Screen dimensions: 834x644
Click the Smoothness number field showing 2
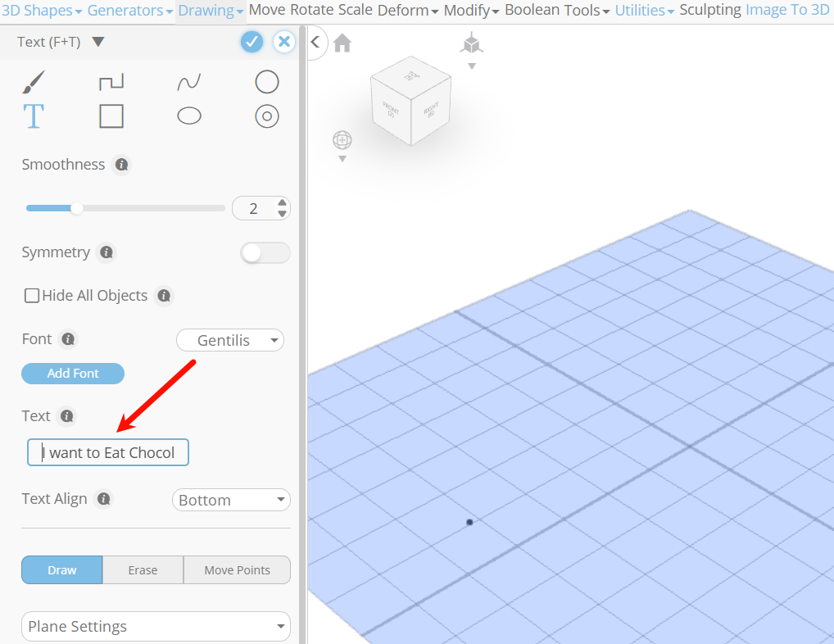(x=256, y=208)
